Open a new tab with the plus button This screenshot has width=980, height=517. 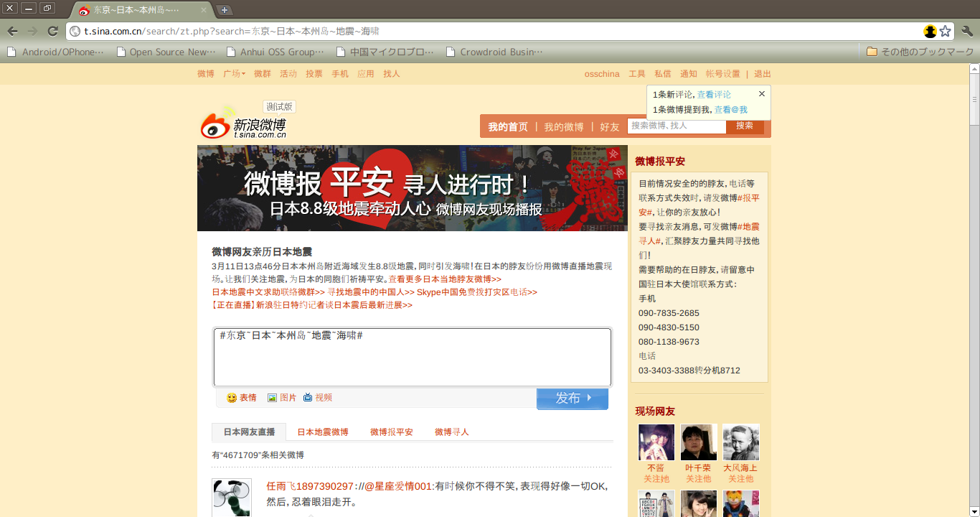point(225,10)
